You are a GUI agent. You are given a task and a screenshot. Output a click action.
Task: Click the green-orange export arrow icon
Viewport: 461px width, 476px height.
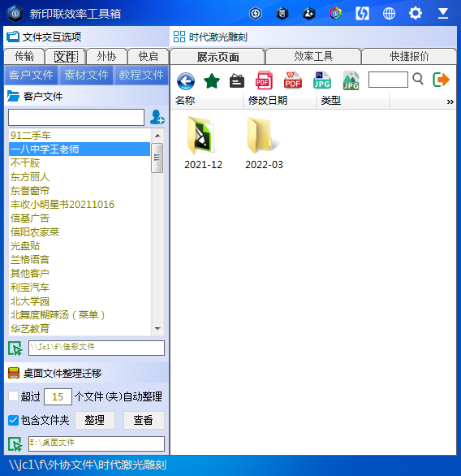pyautogui.click(x=441, y=80)
